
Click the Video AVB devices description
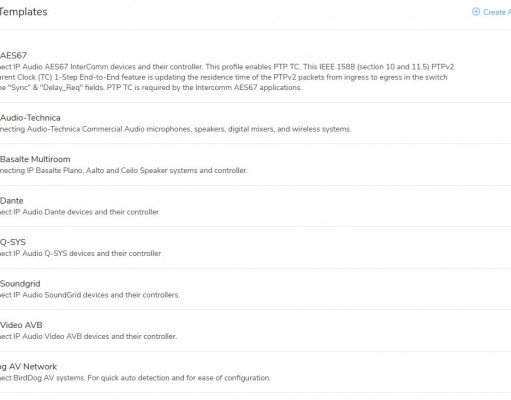pos(88,336)
